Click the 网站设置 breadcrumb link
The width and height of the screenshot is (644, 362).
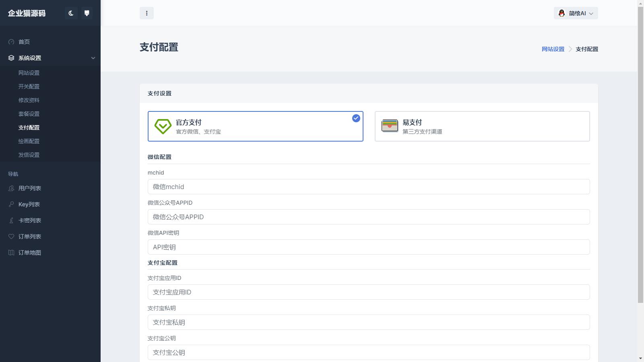[x=553, y=49]
